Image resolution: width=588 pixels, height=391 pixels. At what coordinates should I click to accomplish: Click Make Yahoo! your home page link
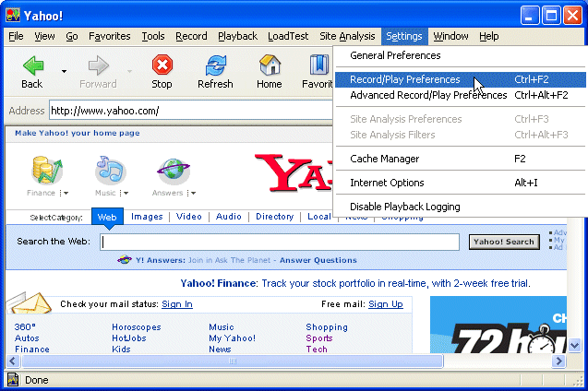coord(78,133)
